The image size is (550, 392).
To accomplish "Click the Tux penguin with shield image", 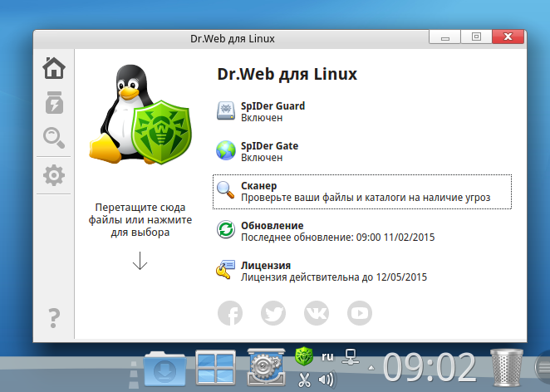I will 140,115.
